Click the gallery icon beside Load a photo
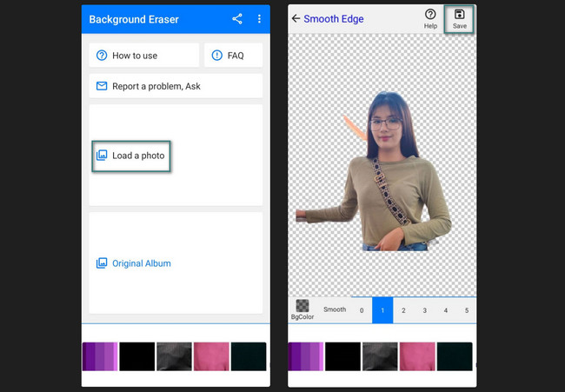This screenshot has height=392, width=565. click(102, 156)
